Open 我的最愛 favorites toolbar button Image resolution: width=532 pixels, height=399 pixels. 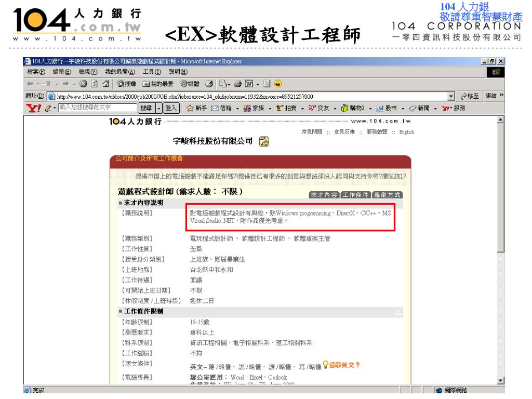158,84
